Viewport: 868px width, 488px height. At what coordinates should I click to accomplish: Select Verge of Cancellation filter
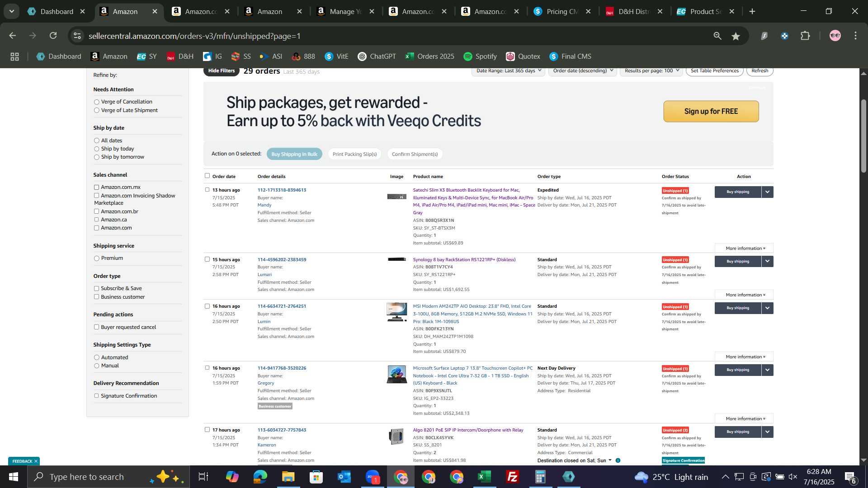coord(96,102)
